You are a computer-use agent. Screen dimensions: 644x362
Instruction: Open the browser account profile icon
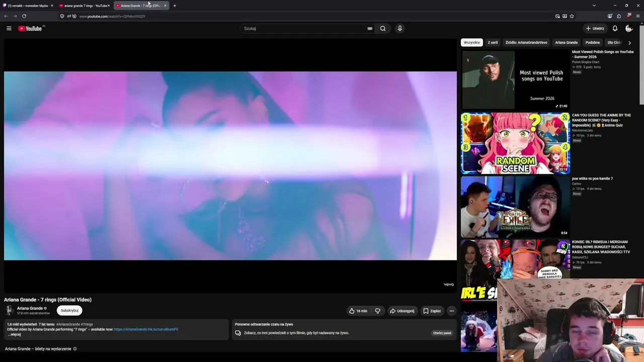tap(610, 16)
